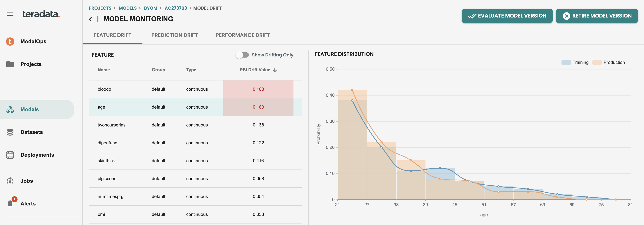
Task: Click the Evaluate Model Version button
Action: (507, 16)
